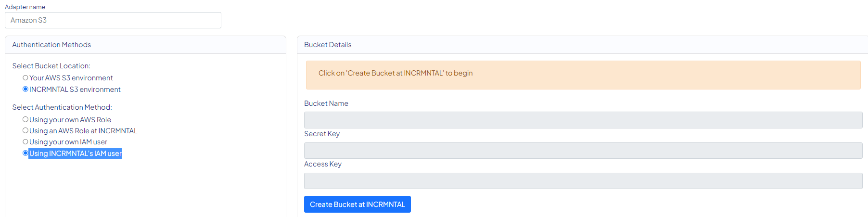Click the Bucket Name text field

[x=583, y=120]
